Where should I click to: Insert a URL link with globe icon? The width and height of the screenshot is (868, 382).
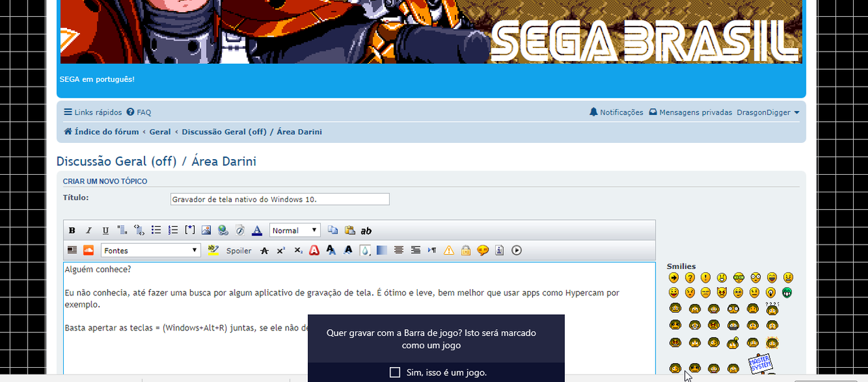click(223, 230)
